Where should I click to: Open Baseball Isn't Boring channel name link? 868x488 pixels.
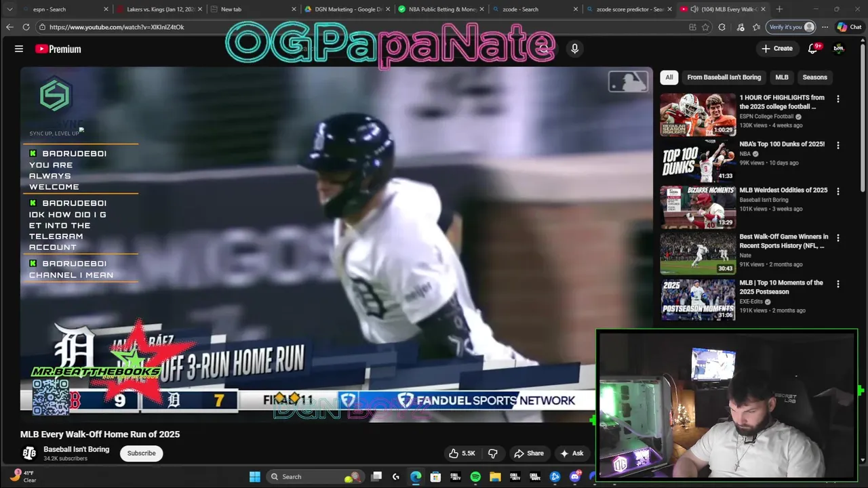(x=76, y=449)
